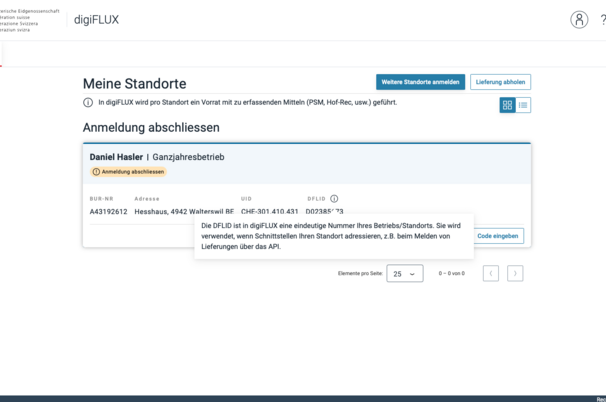This screenshot has height=402, width=606.
Task: Click the 'Code eingeben' button
Action: point(497,236)
